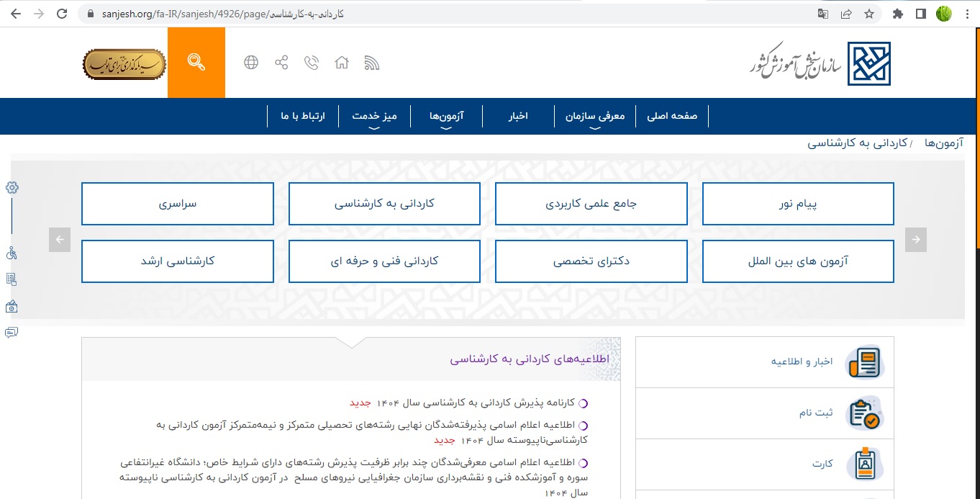The height and width of the screenshot is (499, 980).
Task: Click the کاردانی به کارشناسی tile button
Action: pyautogui.click(x=384, y=204)
